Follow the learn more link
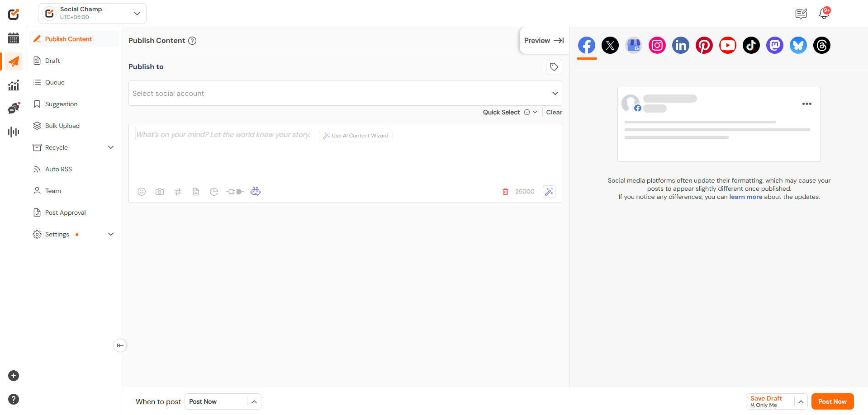The width and height of the screenshot is (868, 415). coord(745,197)
